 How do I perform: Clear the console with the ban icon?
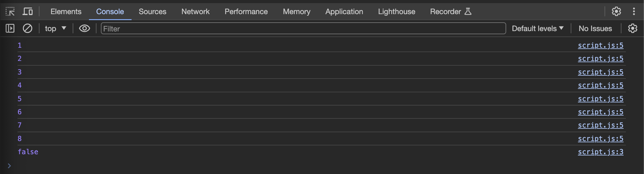[x=28, y=29]
